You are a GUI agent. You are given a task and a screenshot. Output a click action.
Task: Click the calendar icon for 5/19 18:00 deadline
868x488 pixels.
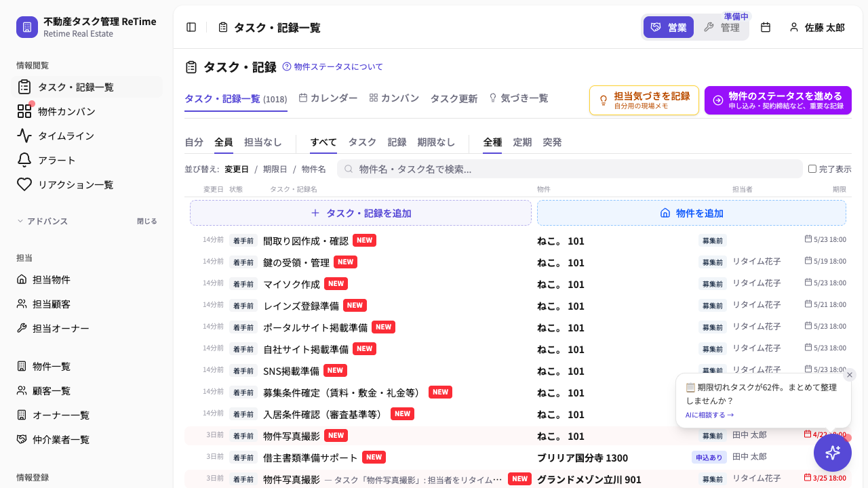click(808, 260)
